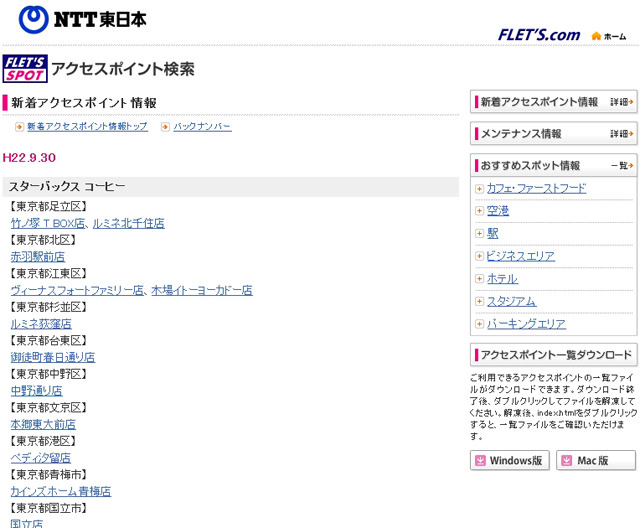Download the Mac版 access point list

tap(596, 460)
